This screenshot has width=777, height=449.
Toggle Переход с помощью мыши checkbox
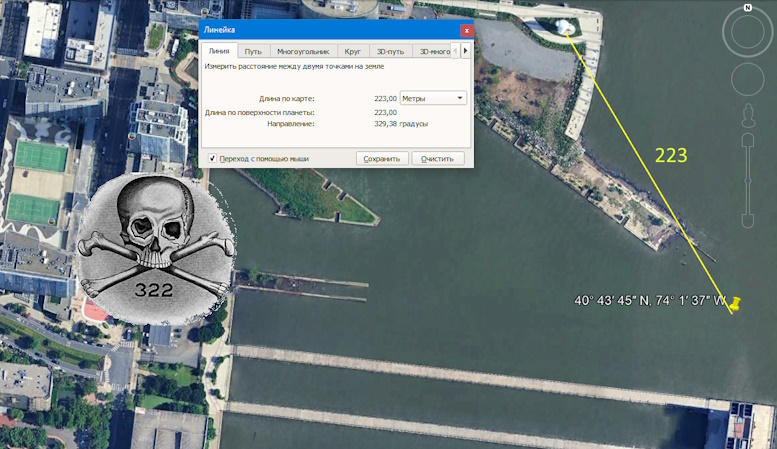pos(212,158)
